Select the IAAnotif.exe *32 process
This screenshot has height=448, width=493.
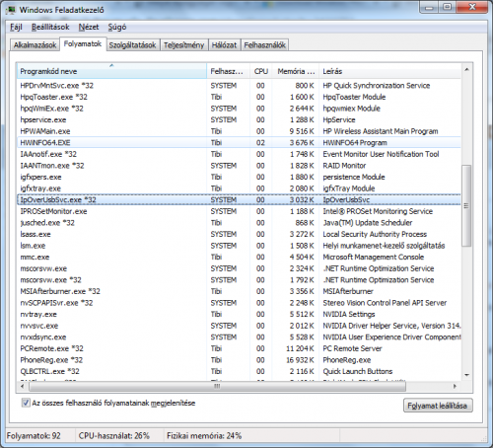click(239, 154)
